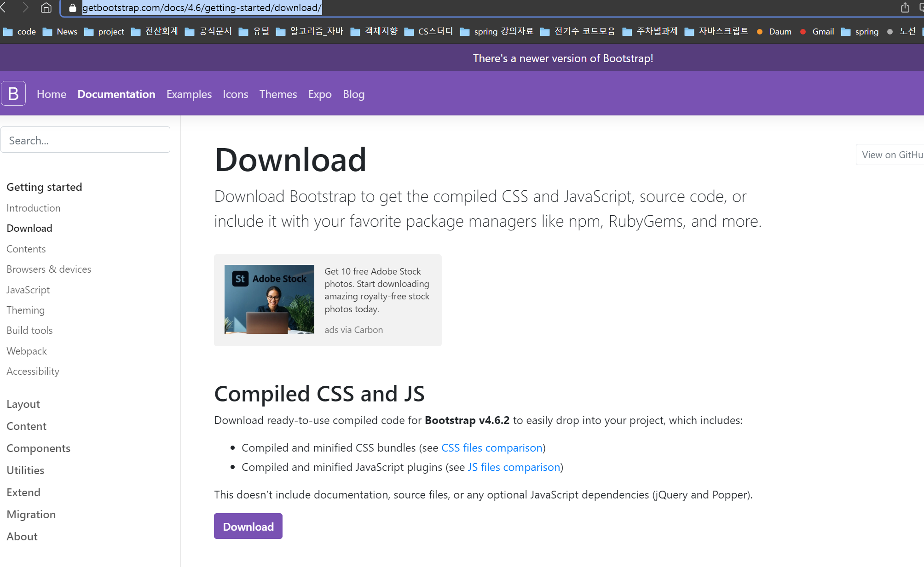Click the padlock icon in address bar
The image size is (924, 567).
point(72,8)
